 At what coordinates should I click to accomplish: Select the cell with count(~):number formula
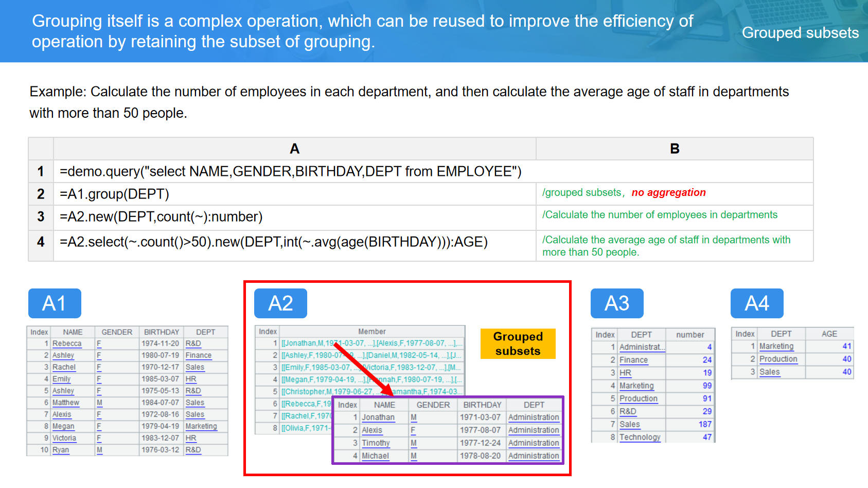(161, 217)
